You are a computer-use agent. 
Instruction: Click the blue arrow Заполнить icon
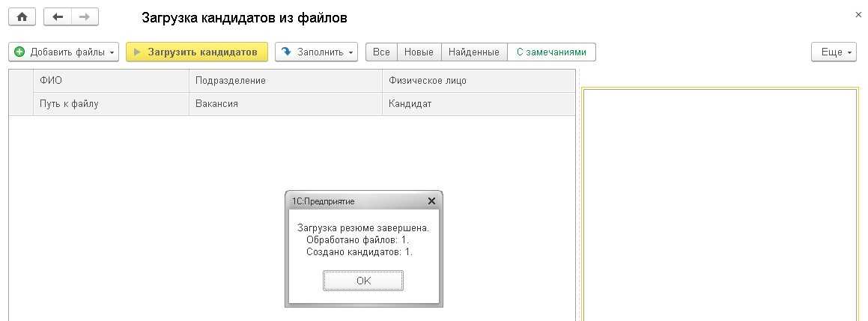tap(286, 52)
